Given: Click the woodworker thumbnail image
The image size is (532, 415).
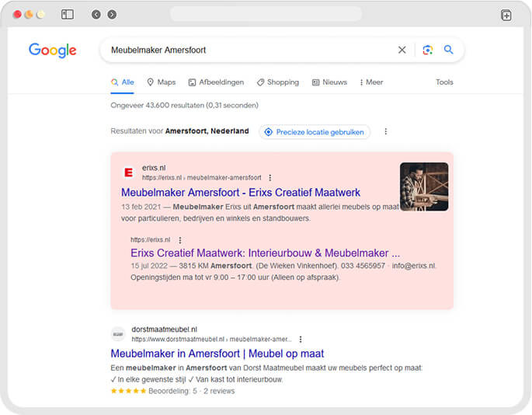Looking at the screenshot, I should coord(424,187).
